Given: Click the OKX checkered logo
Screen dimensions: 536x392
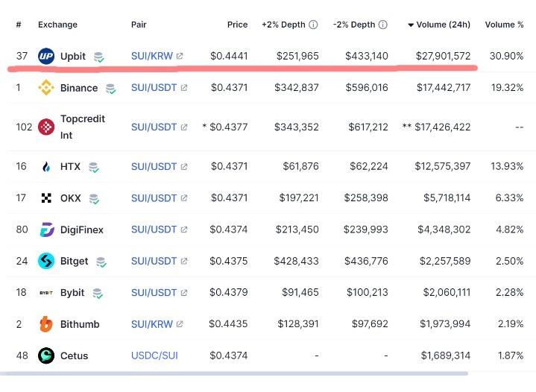Looking at the screenshot, I should point(46,198).
